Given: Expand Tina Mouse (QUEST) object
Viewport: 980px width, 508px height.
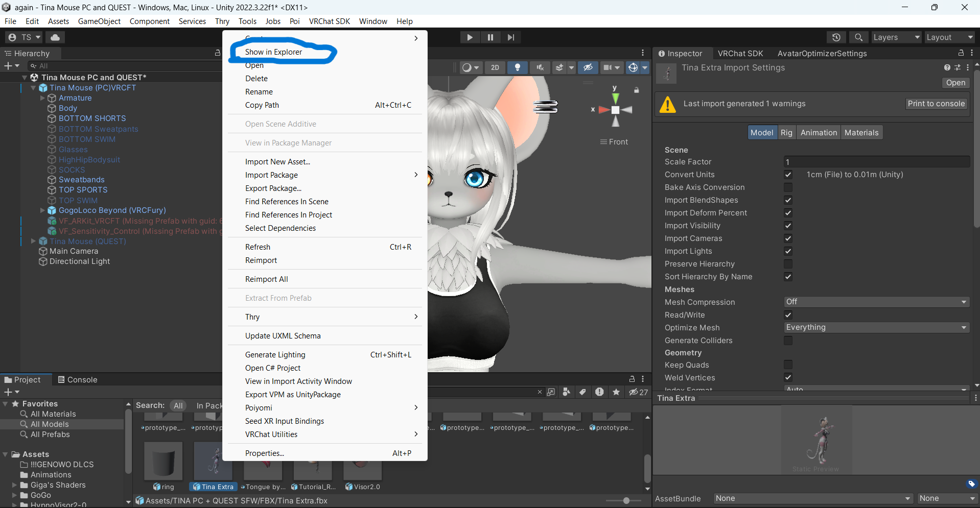Looking at the screenshot, I should click(33, 241).
